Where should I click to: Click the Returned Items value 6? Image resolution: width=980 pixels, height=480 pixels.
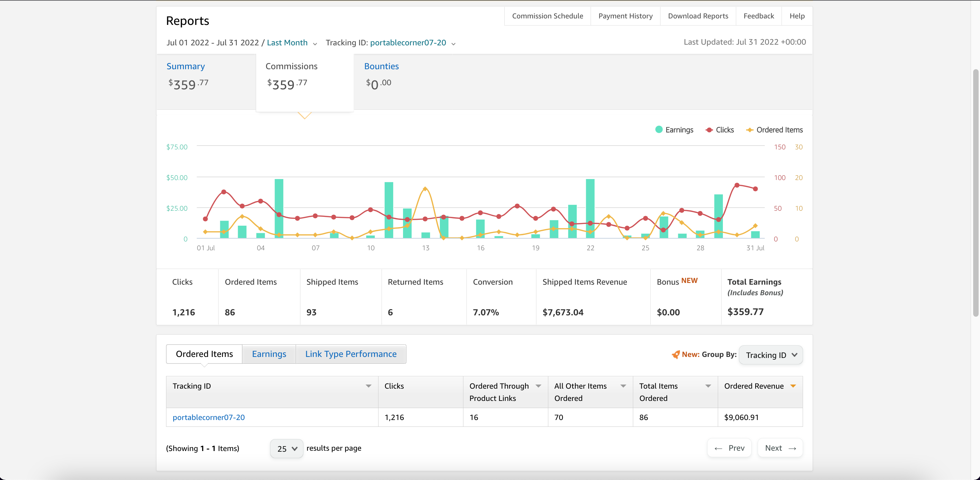coord(390,312)
